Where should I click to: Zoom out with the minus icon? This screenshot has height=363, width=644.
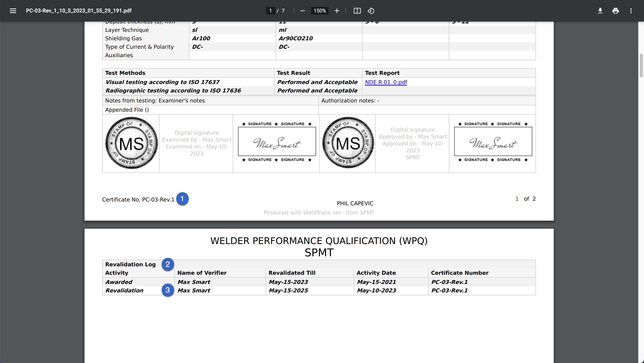point(302,11)
